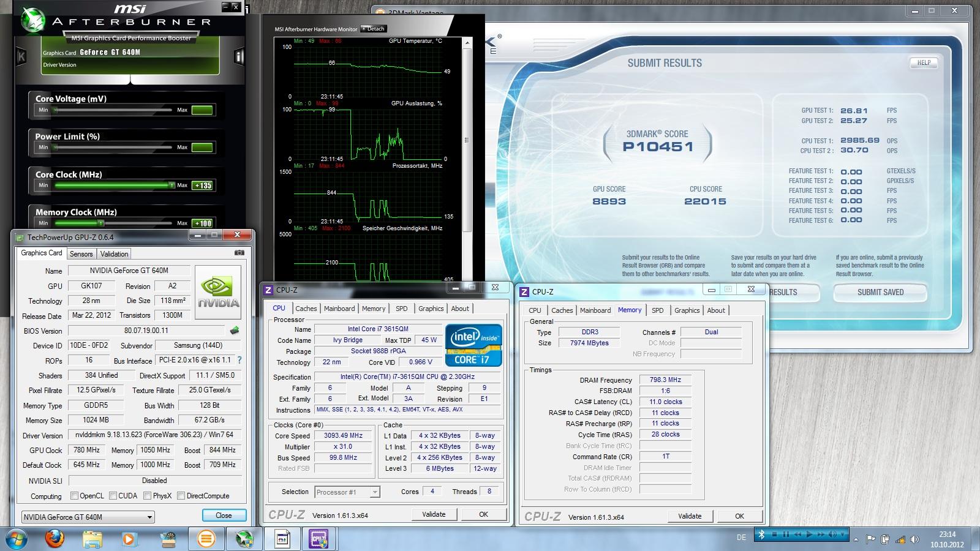
Task: Switch to the Sensors tab in GPU-Z
Action: (x=81, y=254)
